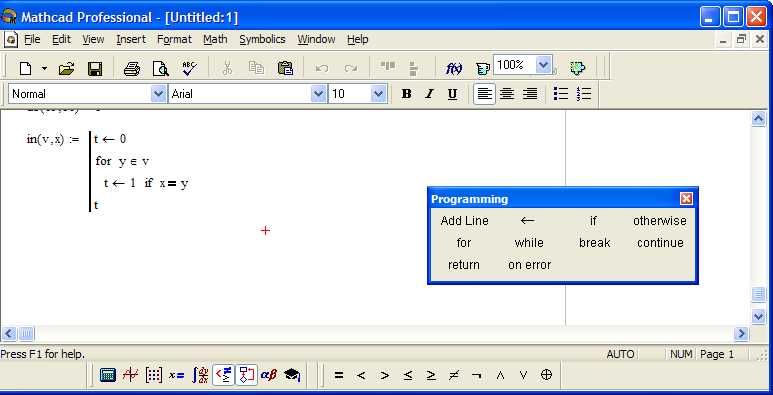This screenshot has height=395, width=773.
Task: Toggle bulleted list
Action: pos(561,94)
